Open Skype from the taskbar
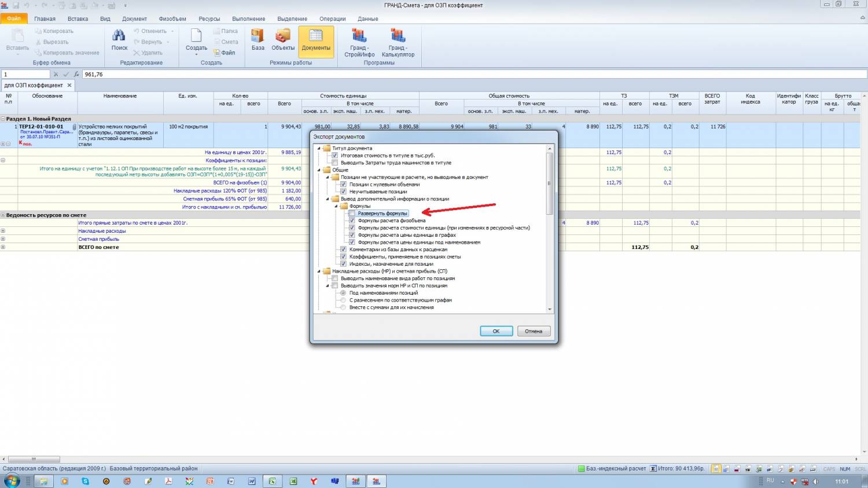Screen dimensions: 868x488 [x=86, y=481]
